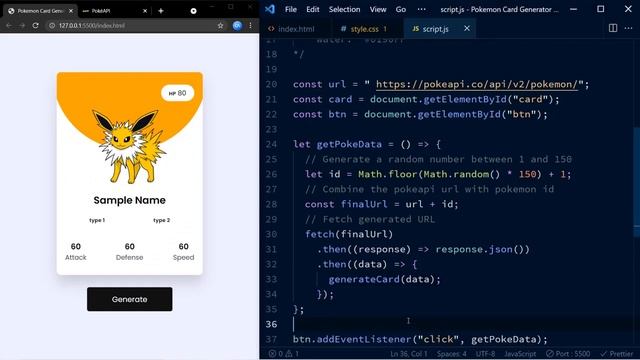Click the warnings count icon in status bar
Viewport: 640px width, 360px height.
click(x=292, y=354)
